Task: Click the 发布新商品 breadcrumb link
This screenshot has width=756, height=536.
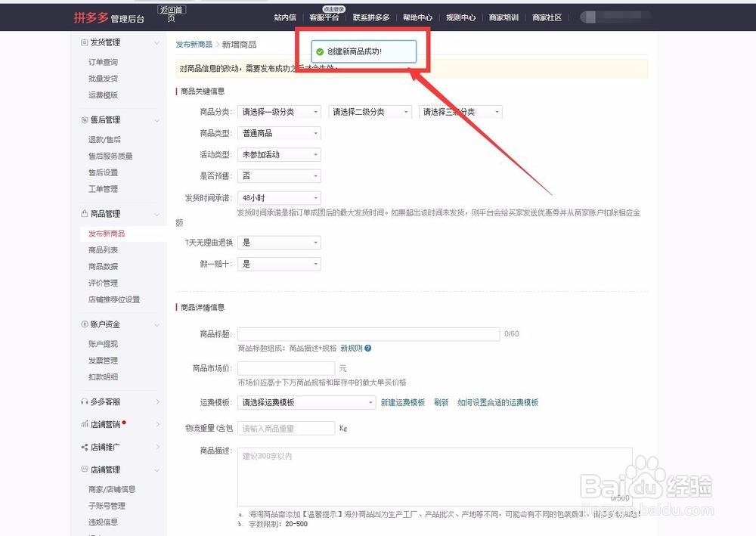Action: pos(194,45)
